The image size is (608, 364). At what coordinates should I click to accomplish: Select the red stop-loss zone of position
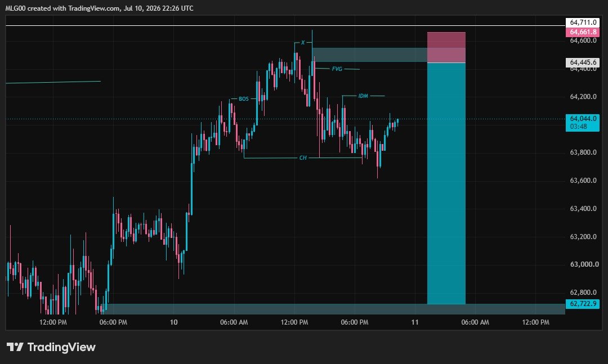tap(446, 47)
